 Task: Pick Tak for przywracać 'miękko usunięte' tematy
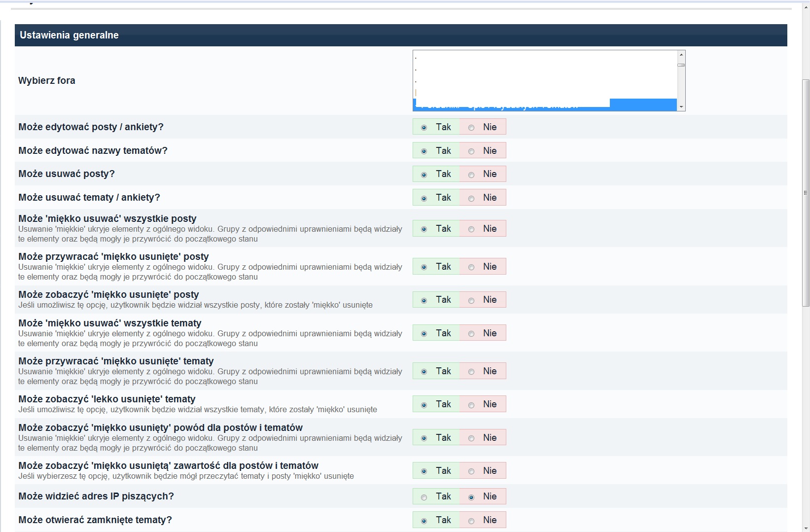(424, 372)
